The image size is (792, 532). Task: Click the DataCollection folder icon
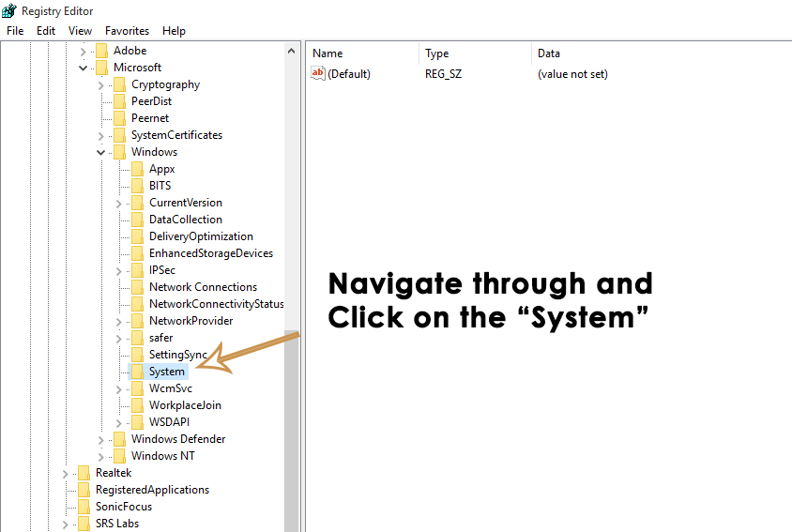137,220
